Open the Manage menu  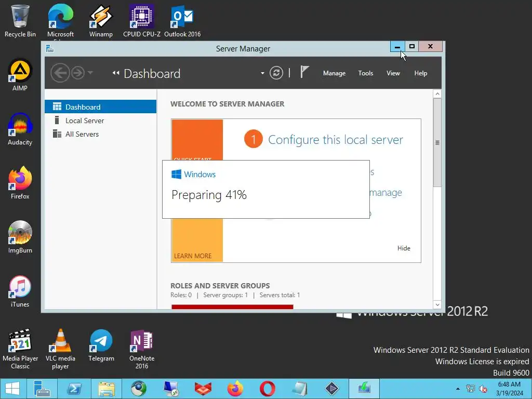tap(334, 73)
